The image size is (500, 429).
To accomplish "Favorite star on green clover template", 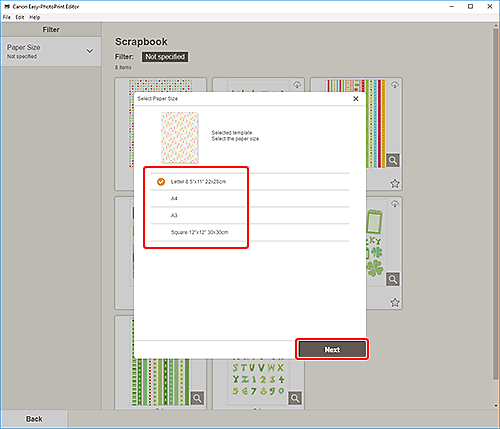I will (x=395, y=302).
